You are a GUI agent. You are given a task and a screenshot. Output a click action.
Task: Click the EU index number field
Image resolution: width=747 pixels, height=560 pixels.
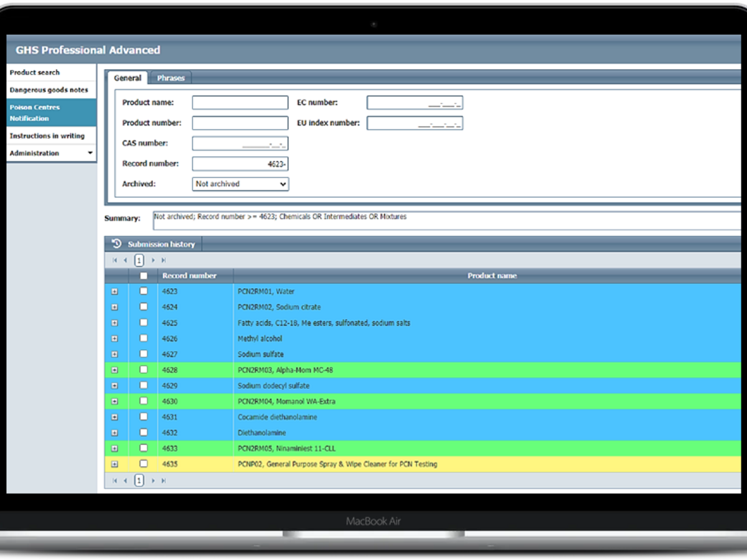coord(415,123)
